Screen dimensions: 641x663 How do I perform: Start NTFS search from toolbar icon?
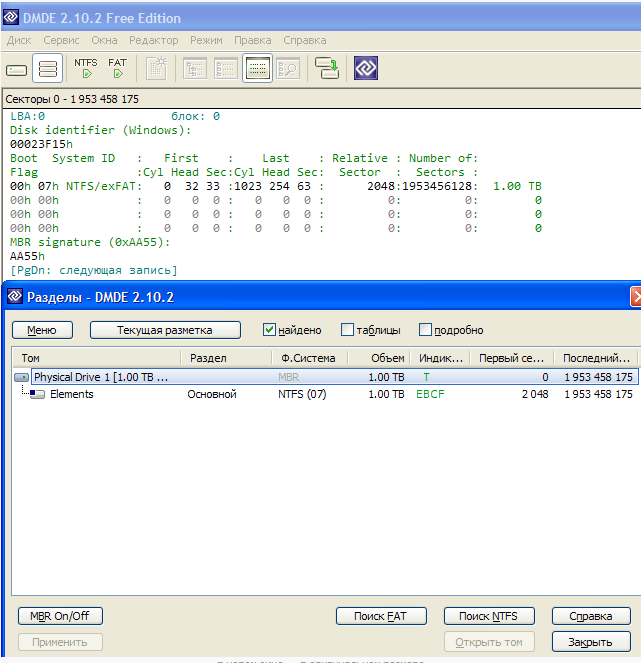point(86,68)
